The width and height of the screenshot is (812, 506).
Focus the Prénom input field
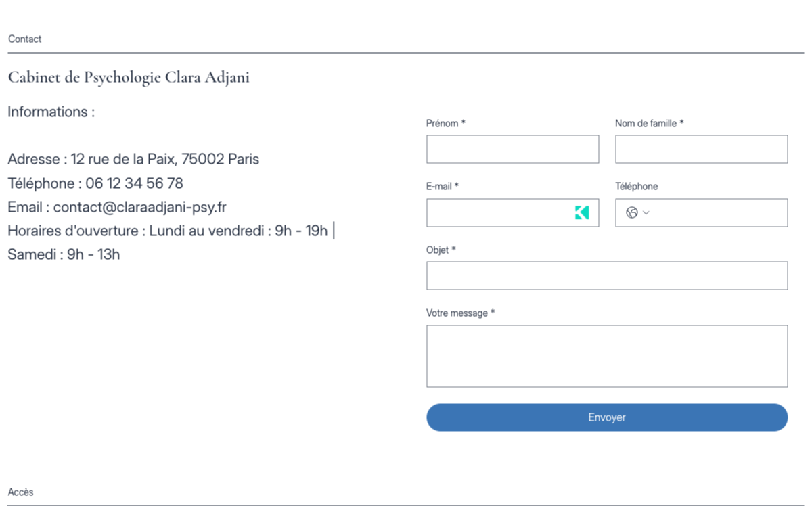tap(512, 149)
